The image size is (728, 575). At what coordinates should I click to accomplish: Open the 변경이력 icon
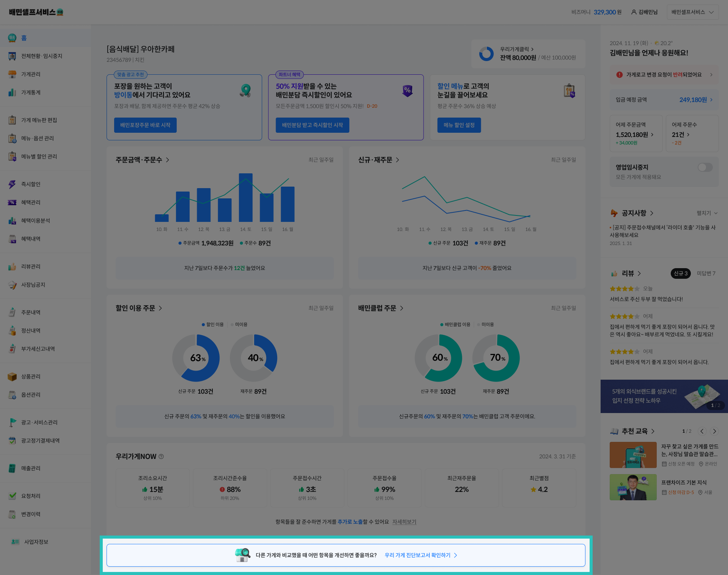point(12,514)
